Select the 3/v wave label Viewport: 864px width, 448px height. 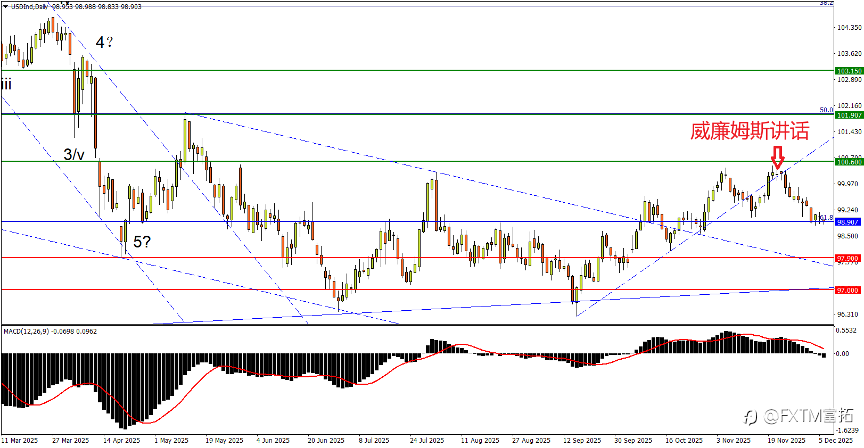pos(74,155)
